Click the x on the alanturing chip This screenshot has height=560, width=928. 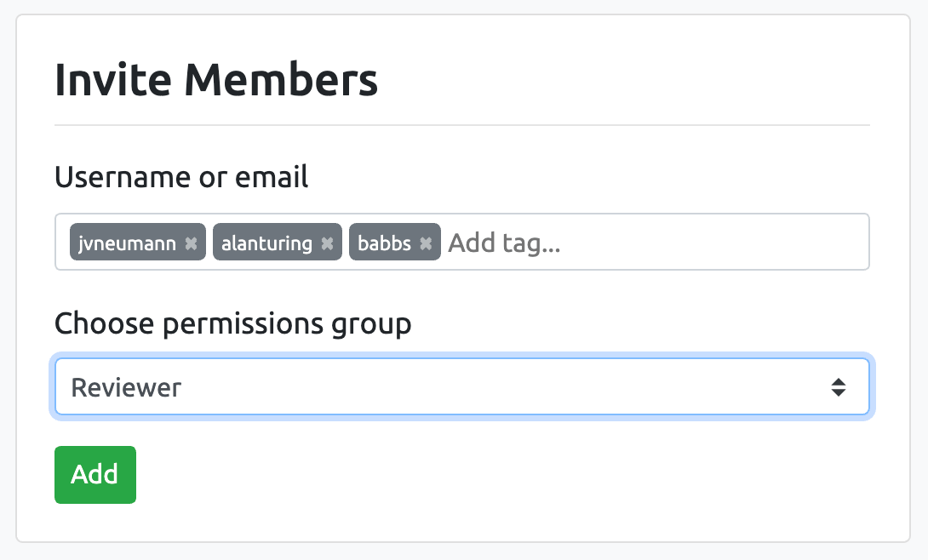(x=327, y=243)
